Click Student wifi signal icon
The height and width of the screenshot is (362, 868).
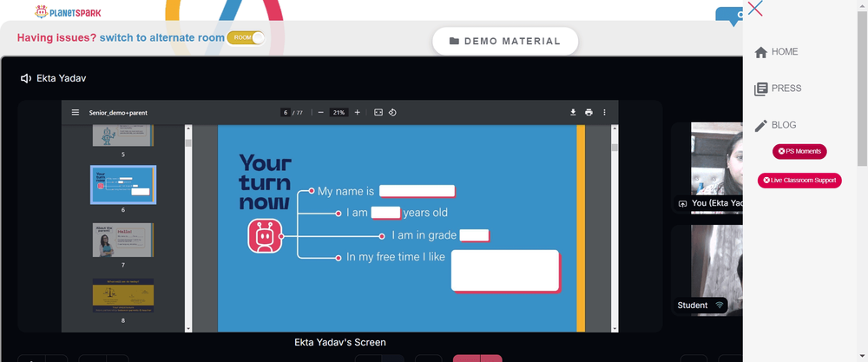tap(719, 305)
